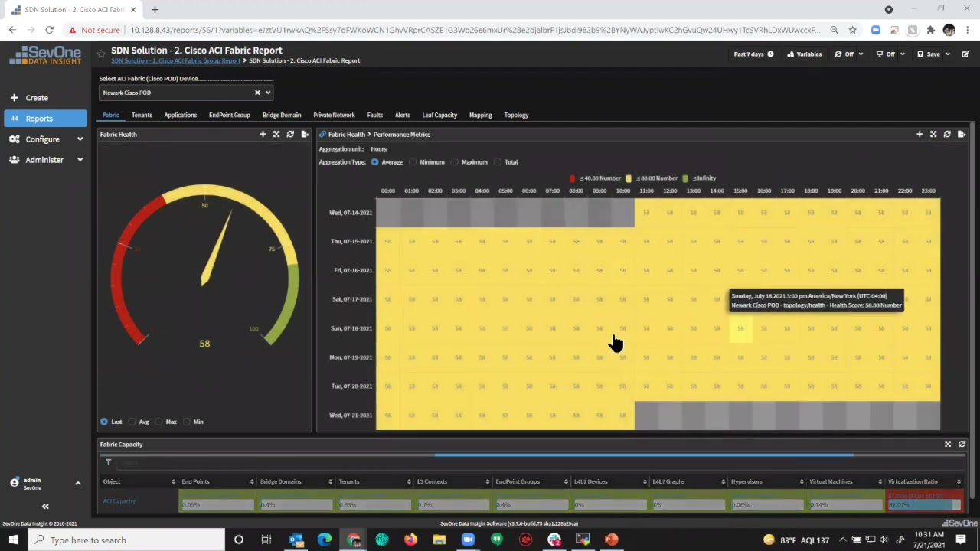Refresh the Fabric Health gauge panel
The height and width of the screenshot is (551, 980).
click(x=290, y=134)
